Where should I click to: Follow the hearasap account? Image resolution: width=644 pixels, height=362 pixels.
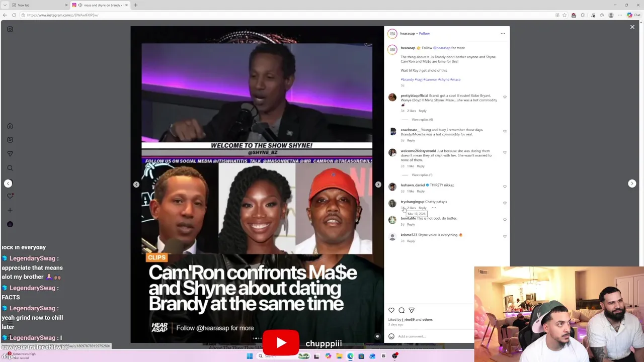click(424, 34)
